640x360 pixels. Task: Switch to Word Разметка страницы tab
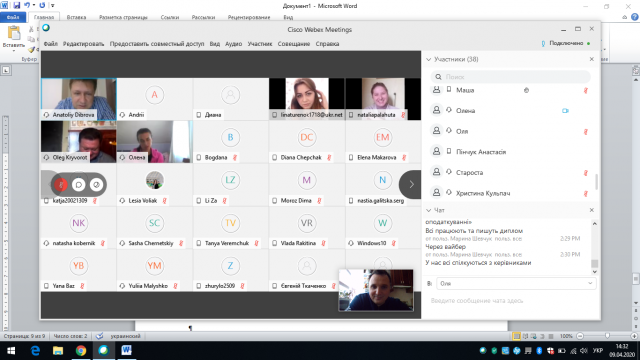tap(123, 17)
